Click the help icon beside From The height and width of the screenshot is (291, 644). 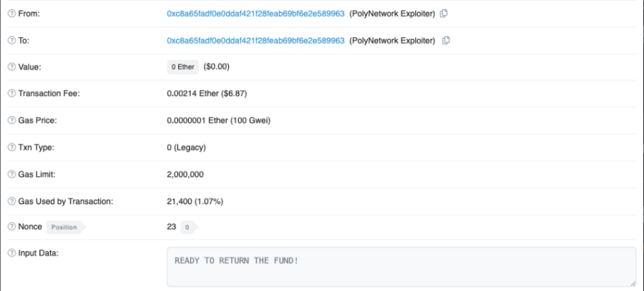tap(11, 13)
